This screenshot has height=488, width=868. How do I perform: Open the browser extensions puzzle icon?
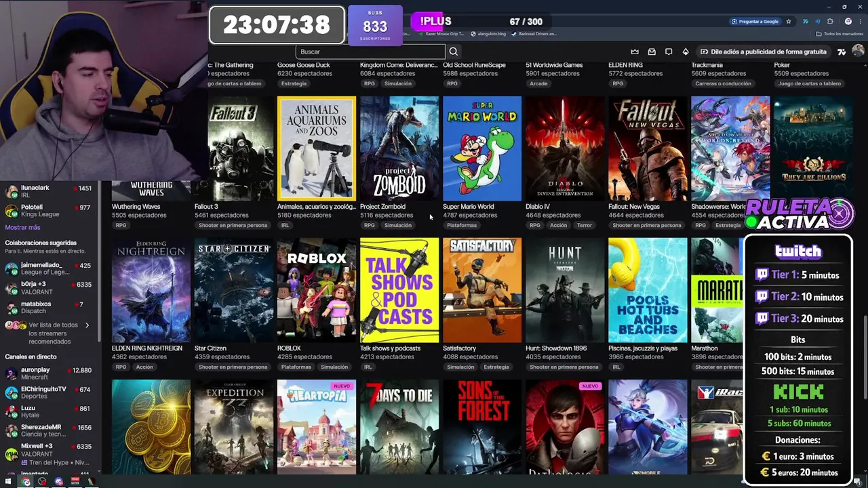click(830, 22)
